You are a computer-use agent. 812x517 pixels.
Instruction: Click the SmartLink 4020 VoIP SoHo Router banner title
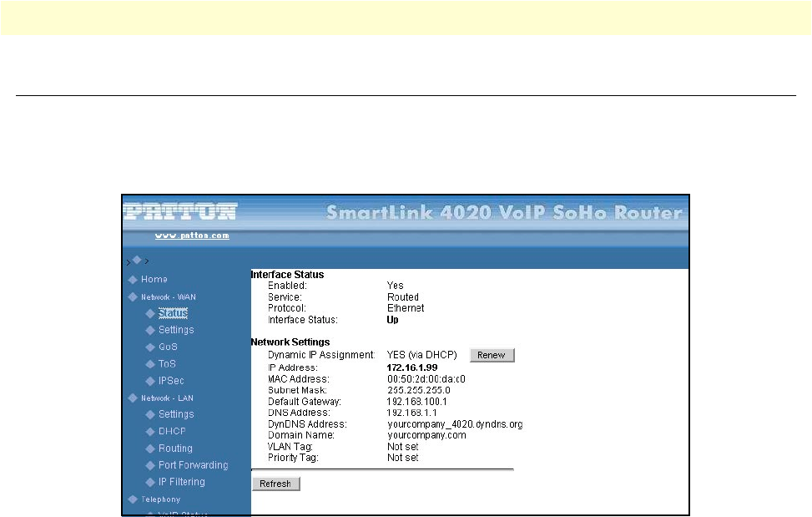tap(504, 212)
